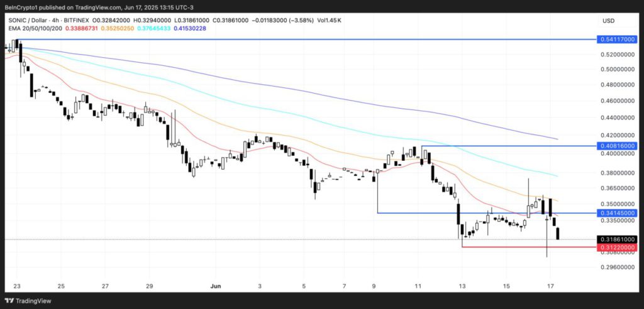644x309 pixels.
Task: Click the date label 27 on time axis
Action: pos(105,286)
